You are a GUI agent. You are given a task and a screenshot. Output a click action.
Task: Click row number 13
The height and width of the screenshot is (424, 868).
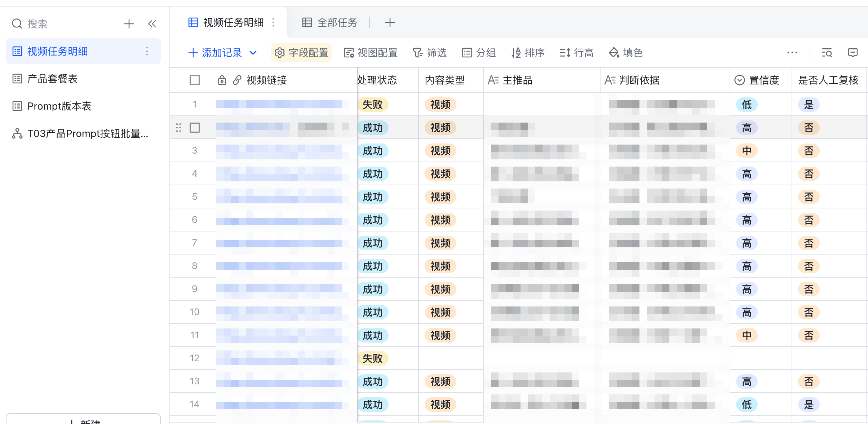coord(195,381)
